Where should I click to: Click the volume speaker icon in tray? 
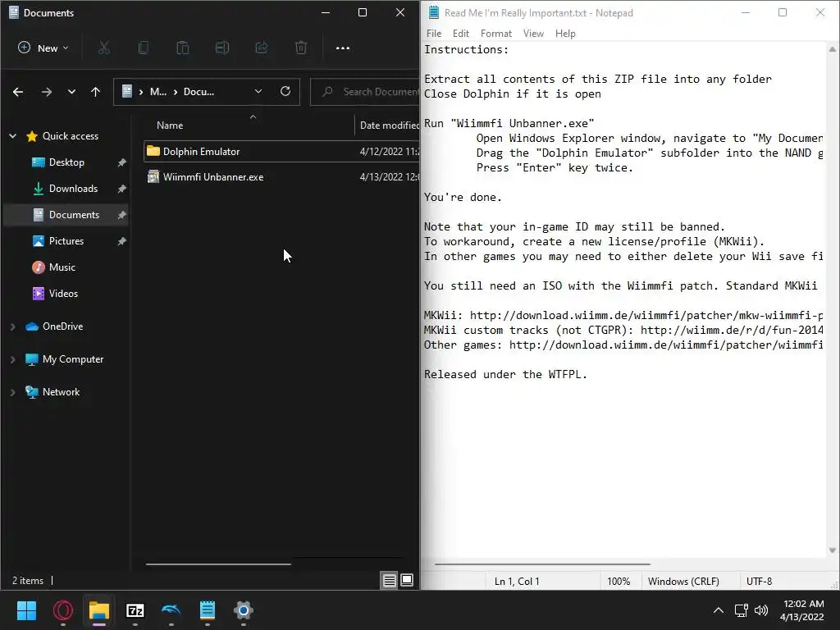760,610
